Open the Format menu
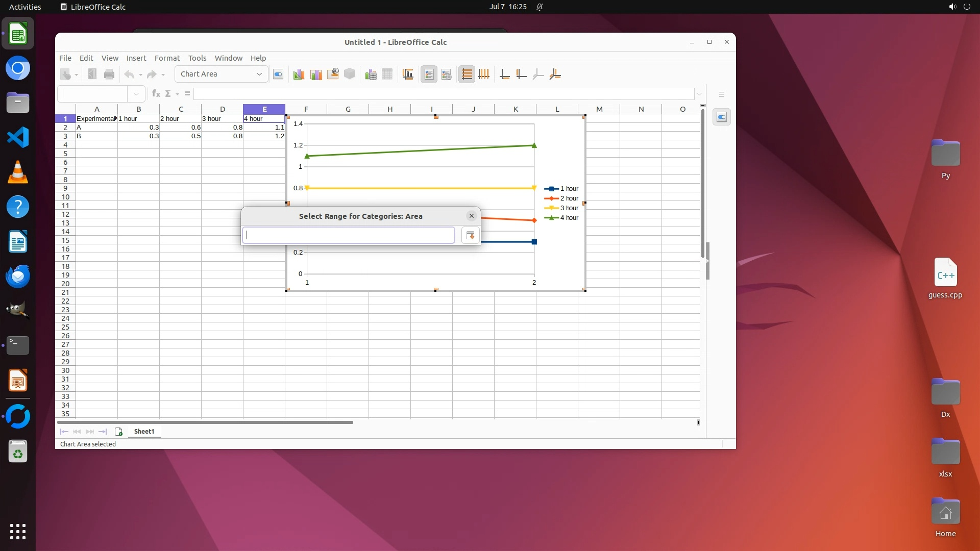 (x=167, y=58)
